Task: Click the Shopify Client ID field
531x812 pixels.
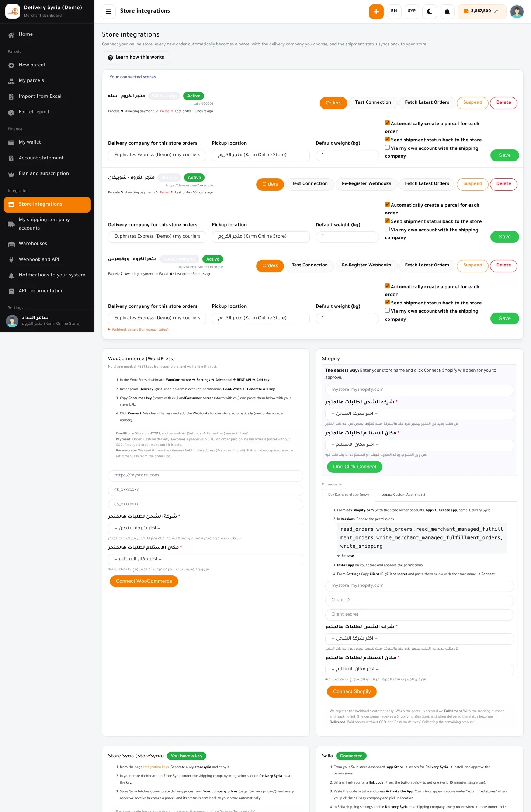Action: coord(420,600)
